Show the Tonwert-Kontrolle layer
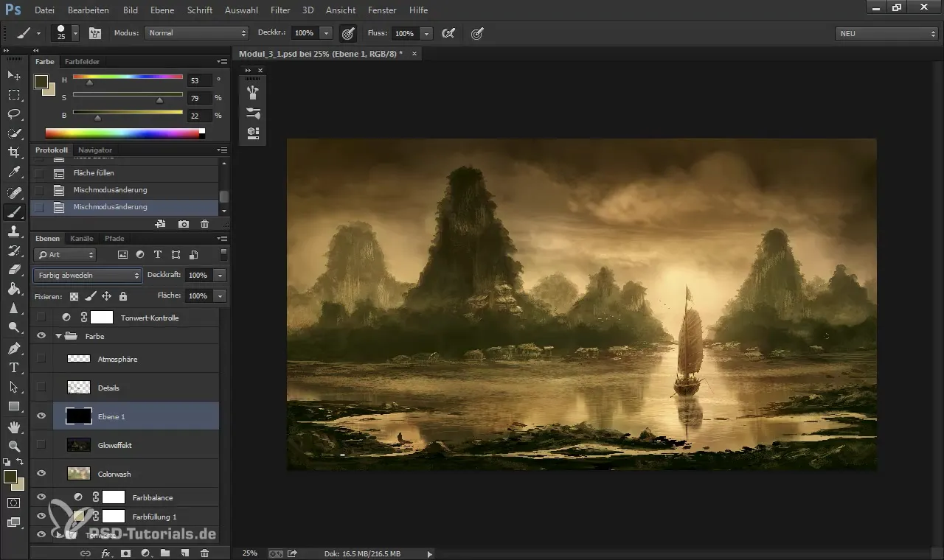This screenshot has height=560, width=944. 41,318
